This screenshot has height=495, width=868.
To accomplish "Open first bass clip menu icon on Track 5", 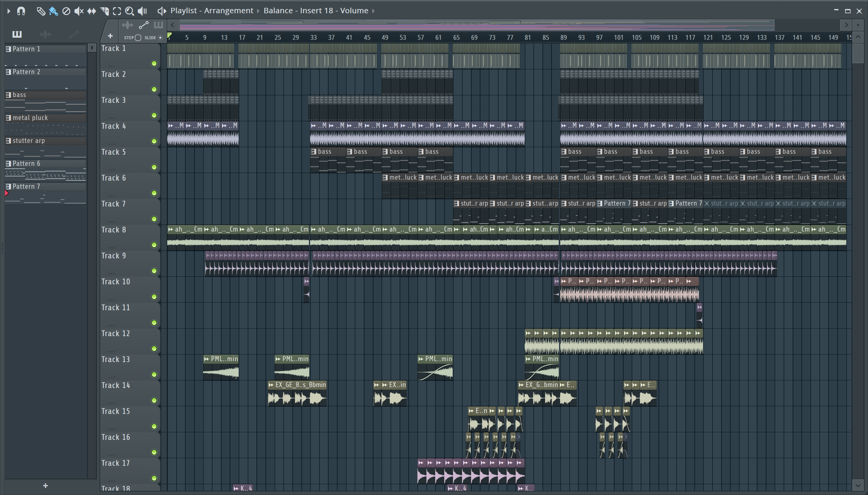I will pyautogui.click(x=314, y=152).
